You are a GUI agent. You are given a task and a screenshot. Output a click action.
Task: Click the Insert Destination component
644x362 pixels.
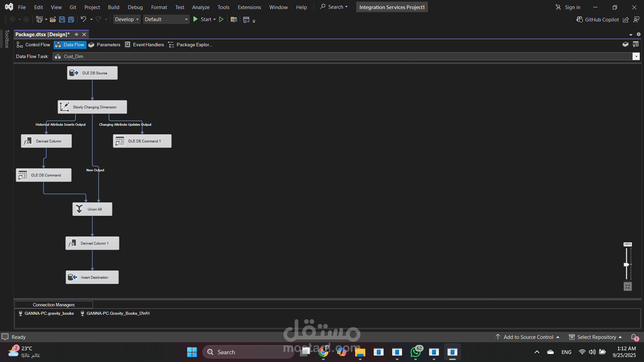point(92,277)
